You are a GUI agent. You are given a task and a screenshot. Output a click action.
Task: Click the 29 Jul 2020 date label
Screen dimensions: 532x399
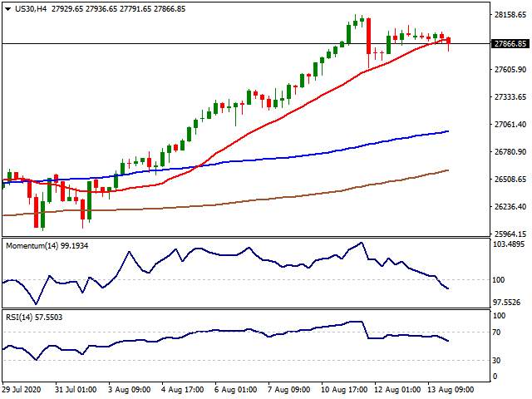(x=22, y=390)
